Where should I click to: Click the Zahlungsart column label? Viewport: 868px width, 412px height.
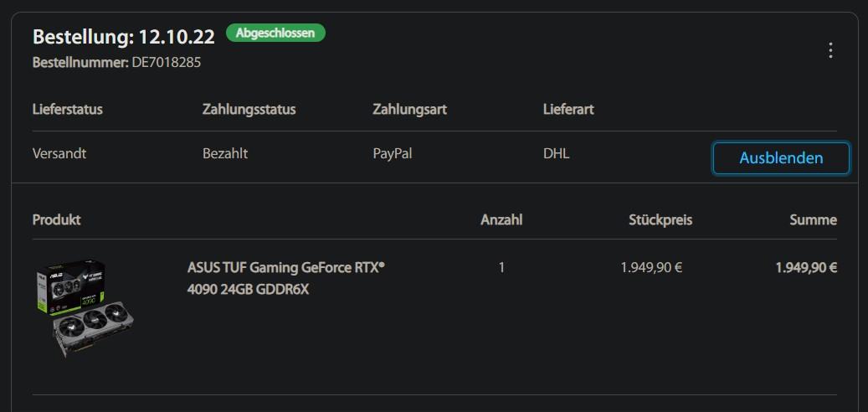click(409, 110)
